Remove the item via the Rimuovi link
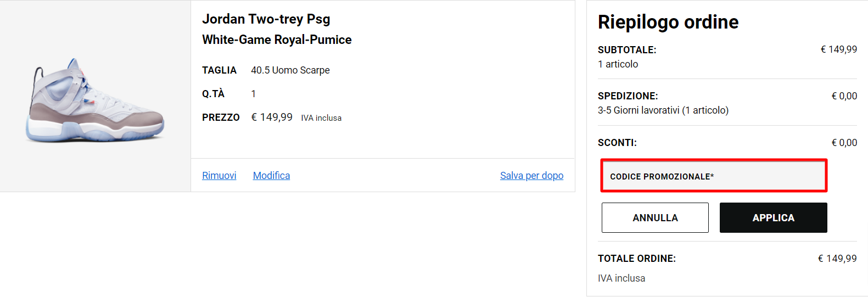The height and width of the screenshot is (297, 868). (219, 176)
